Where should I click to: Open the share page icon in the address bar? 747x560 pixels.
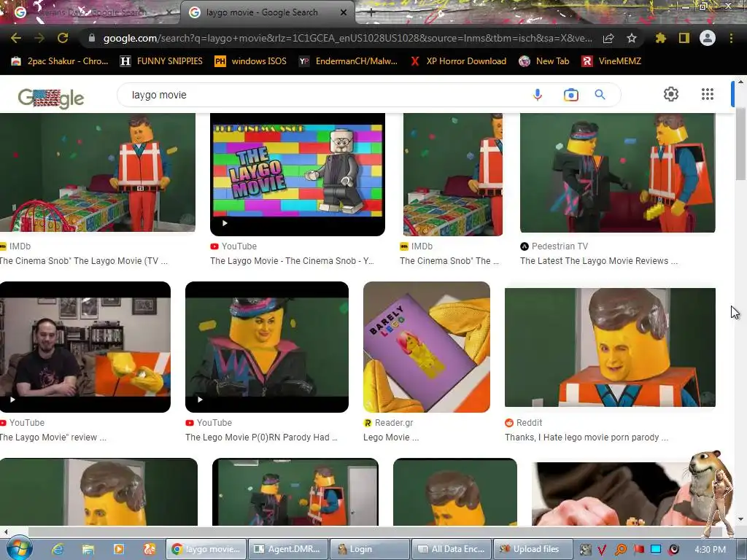[608, 38]
